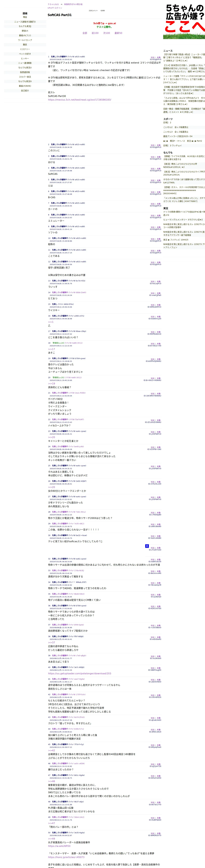Click the 5ch即うp → gzo.ai link
This screenshot has height=868, width=205.
(105, 24)
